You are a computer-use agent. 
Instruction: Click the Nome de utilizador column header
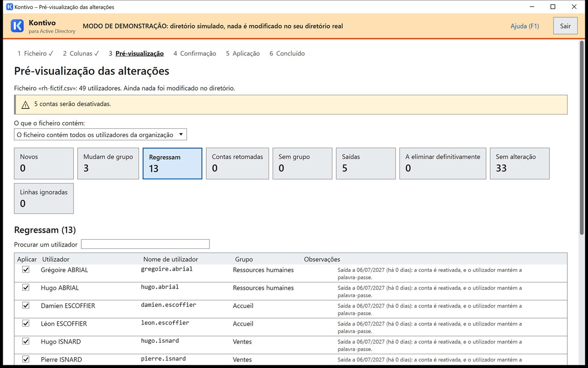click(170, 259)
